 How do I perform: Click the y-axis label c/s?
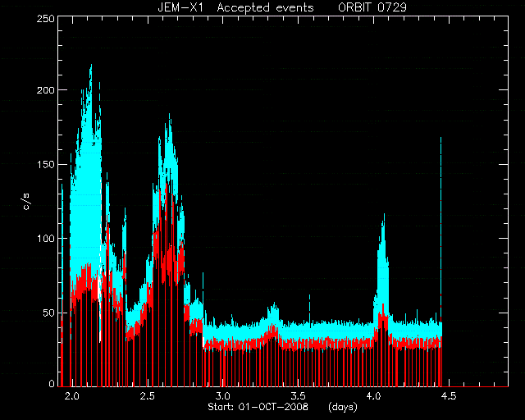[x=26, y=202]
